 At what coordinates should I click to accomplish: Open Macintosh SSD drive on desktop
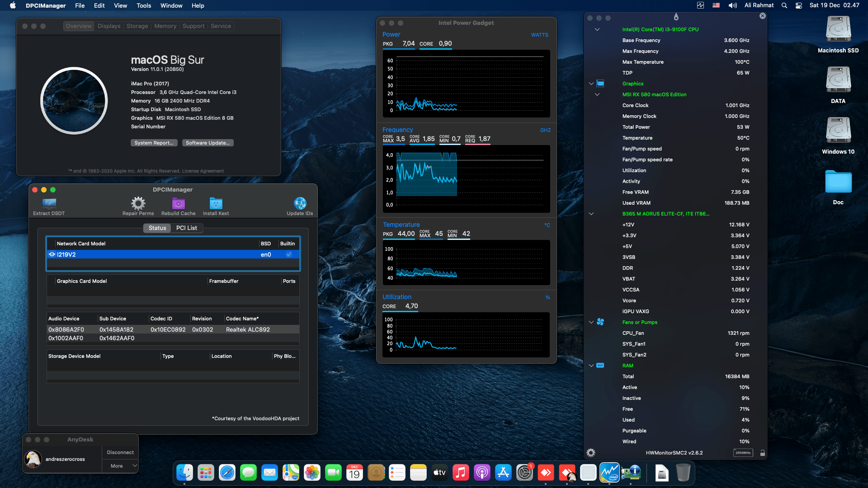click(838, 34)
